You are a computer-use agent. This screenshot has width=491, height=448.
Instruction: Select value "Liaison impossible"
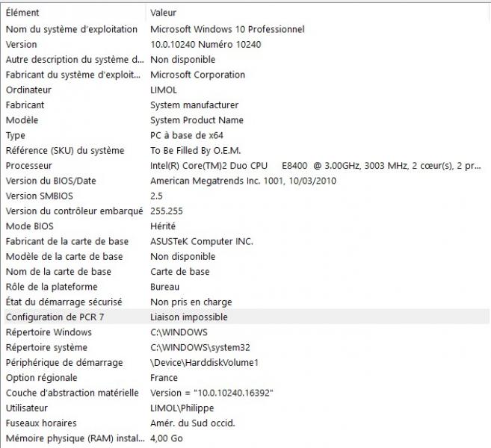coord(189,317)
